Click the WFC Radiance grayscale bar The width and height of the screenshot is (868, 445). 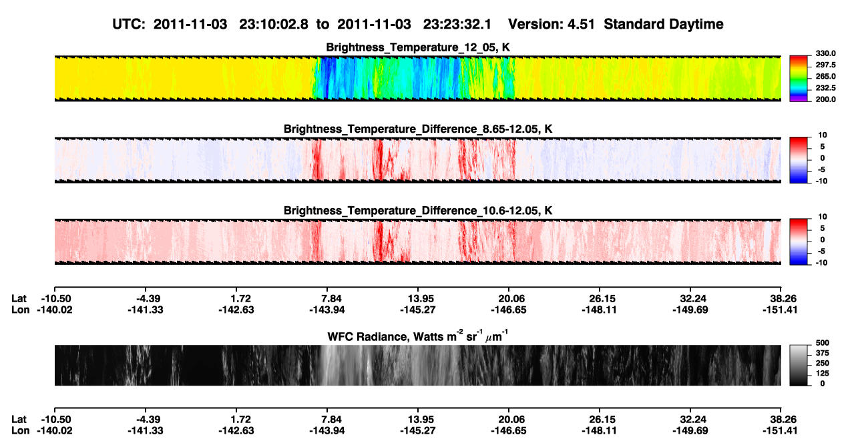(799, 366)
